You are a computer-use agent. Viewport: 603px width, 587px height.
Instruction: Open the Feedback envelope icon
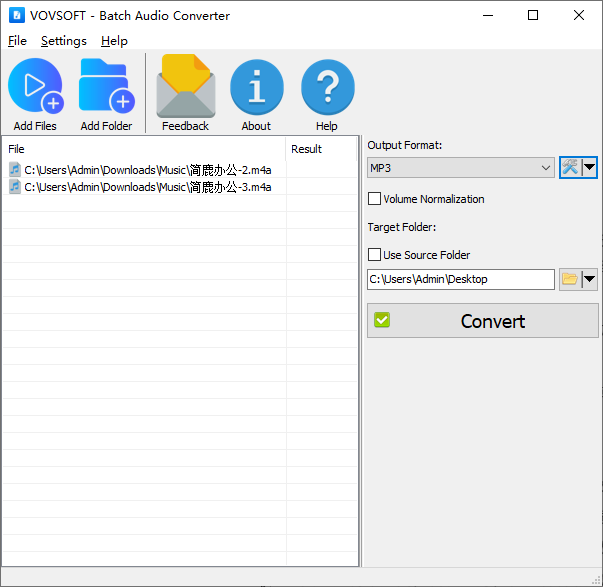[x=185, y=88]
